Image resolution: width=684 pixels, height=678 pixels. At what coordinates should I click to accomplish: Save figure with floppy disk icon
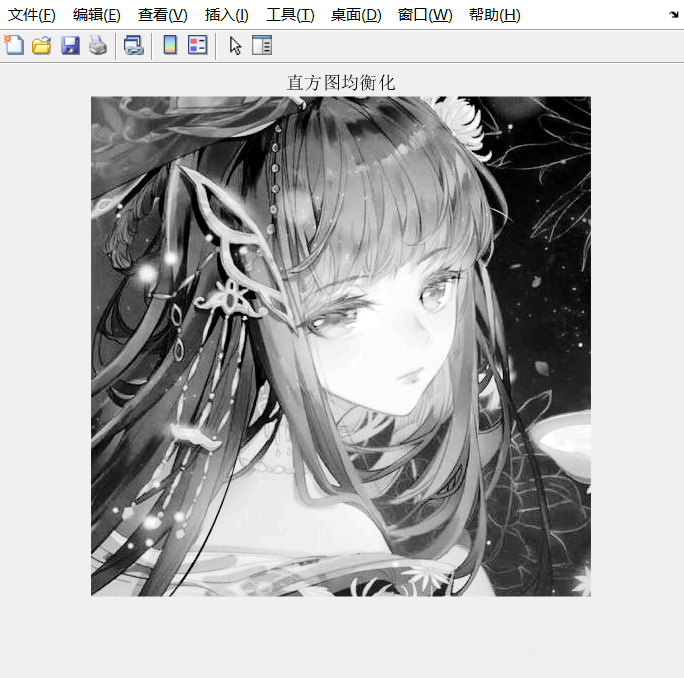(70, 45)
